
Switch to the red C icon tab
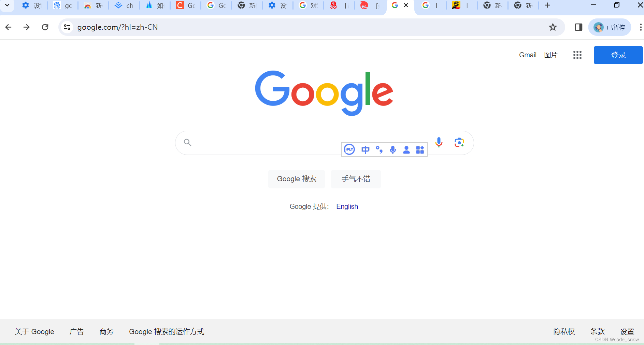click(186, 5)
